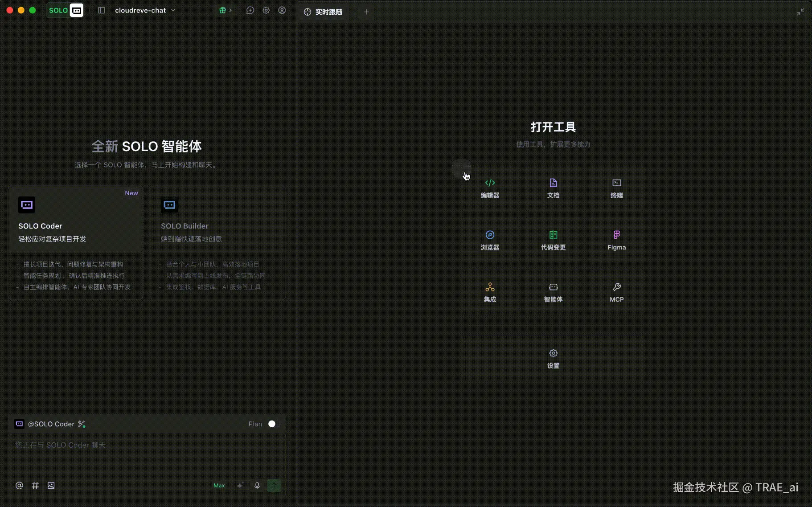Click the text 轻松应对复杂项目开发
Viewport: 812px width, 507px height.
tap(52, 239)
